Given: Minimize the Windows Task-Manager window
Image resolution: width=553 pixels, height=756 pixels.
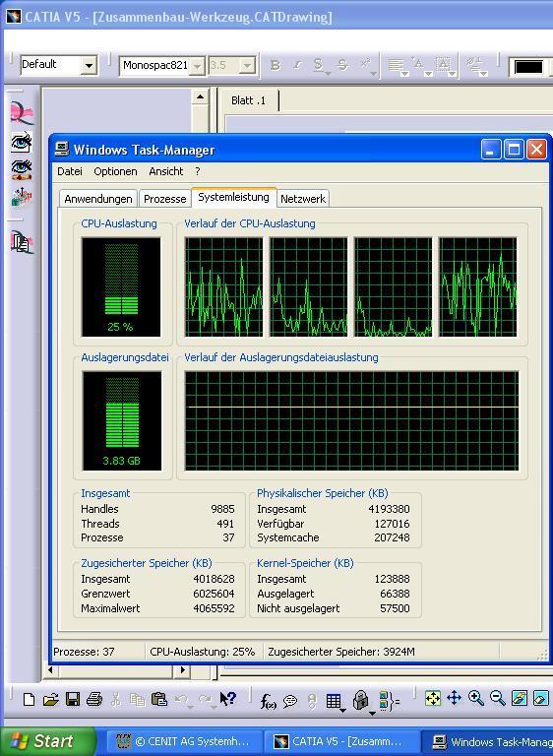Looking at the screenshot, I should (x=491, y=150).
